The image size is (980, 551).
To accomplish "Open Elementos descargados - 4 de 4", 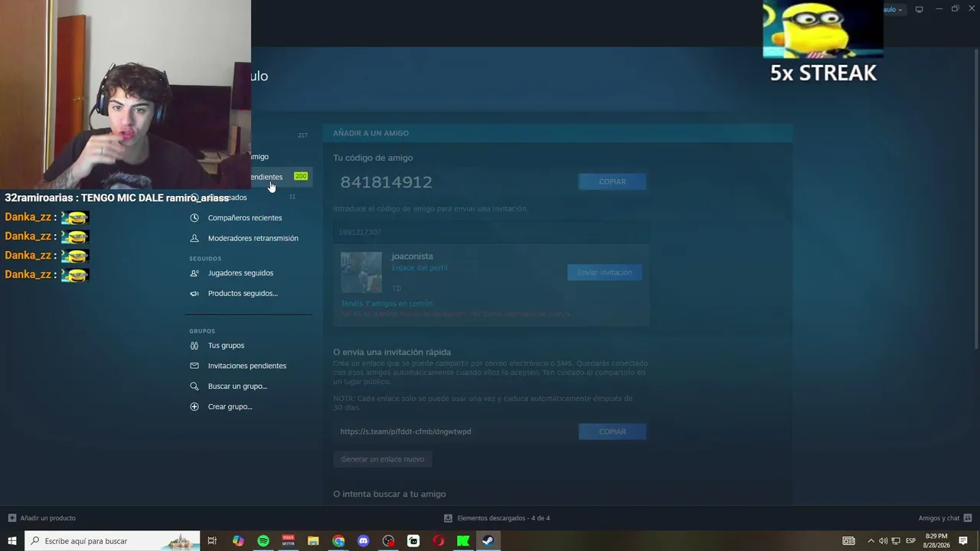I will pyautogui.click(x=503, y=518).
